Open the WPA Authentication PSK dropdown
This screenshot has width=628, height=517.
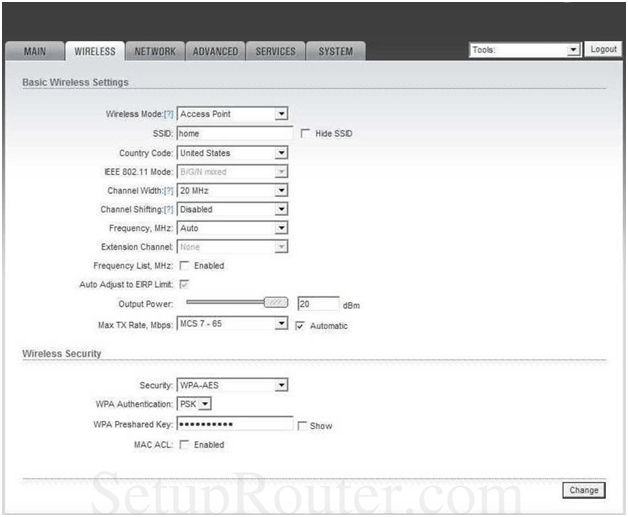(194, 404)
